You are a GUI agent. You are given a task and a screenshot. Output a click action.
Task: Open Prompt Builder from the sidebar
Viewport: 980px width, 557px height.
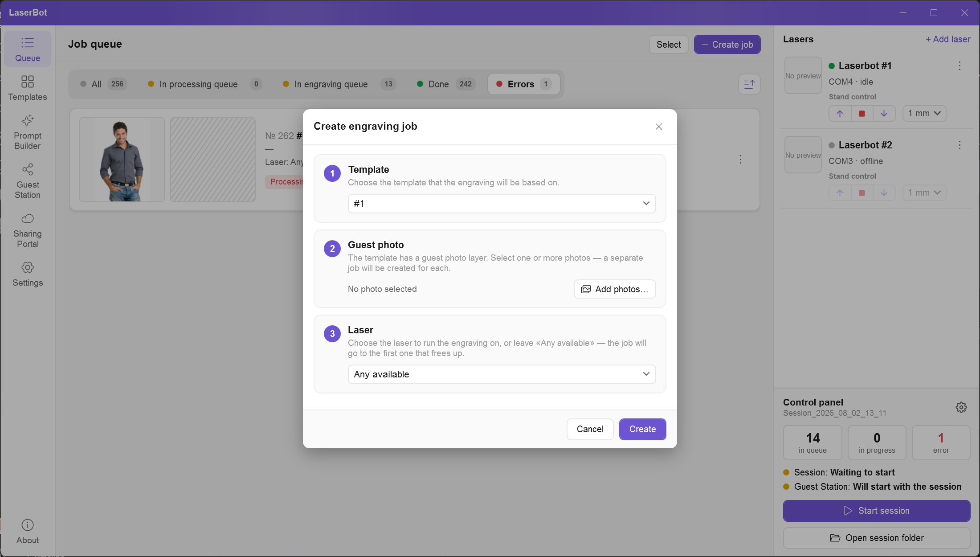tap(28, 132)
